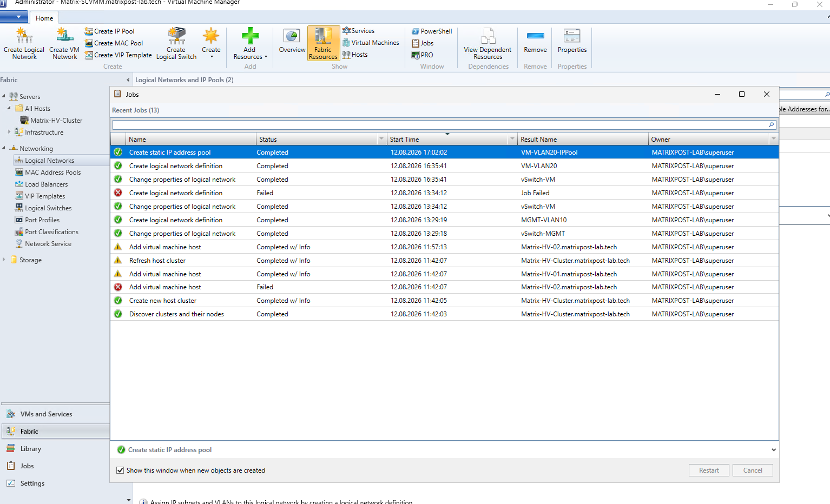Select Create IP Pool
The width and height of the screenshot is (830, 504).
[x=109, y=31]
